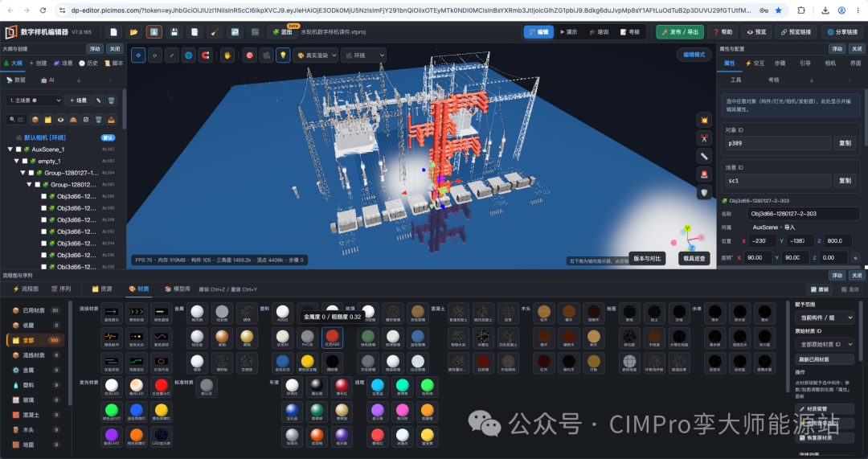Image resolution: width=868 pixels, height=459 pixels.
Task: Click the target focus icon
Action: pos(250,55)
